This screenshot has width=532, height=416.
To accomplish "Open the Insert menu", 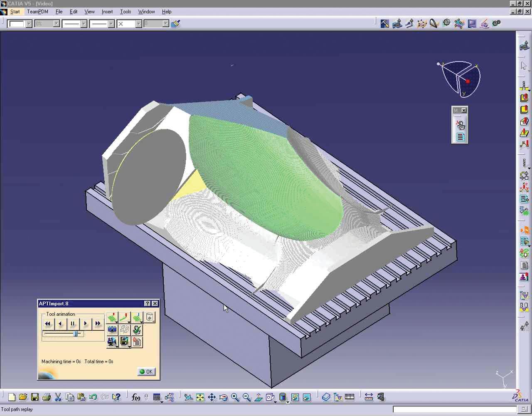I will (107, 12).
